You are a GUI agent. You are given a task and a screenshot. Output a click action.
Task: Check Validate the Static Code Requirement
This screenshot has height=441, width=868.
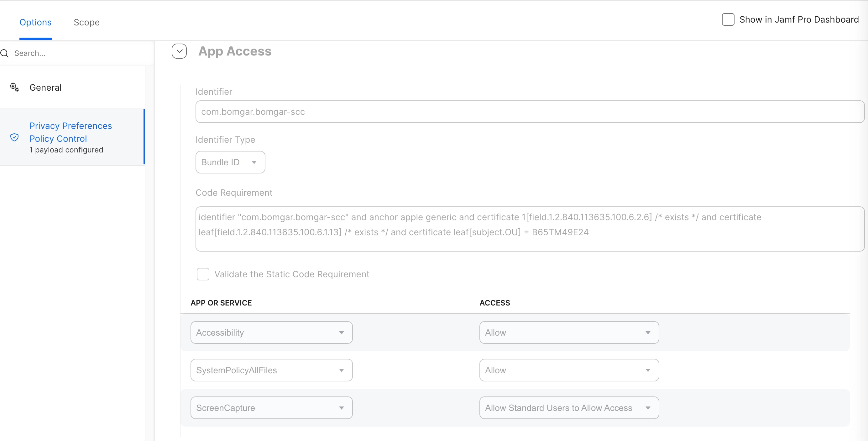(x=203, y=274)
